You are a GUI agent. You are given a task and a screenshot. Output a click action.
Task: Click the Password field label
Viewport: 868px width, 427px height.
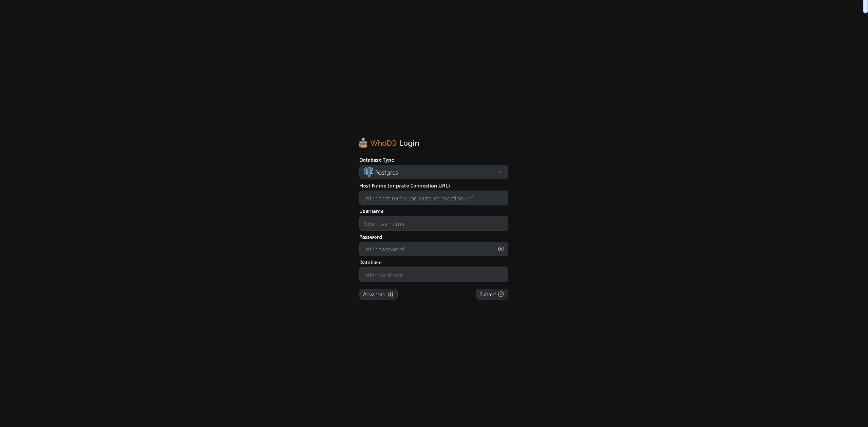[370, 237]
